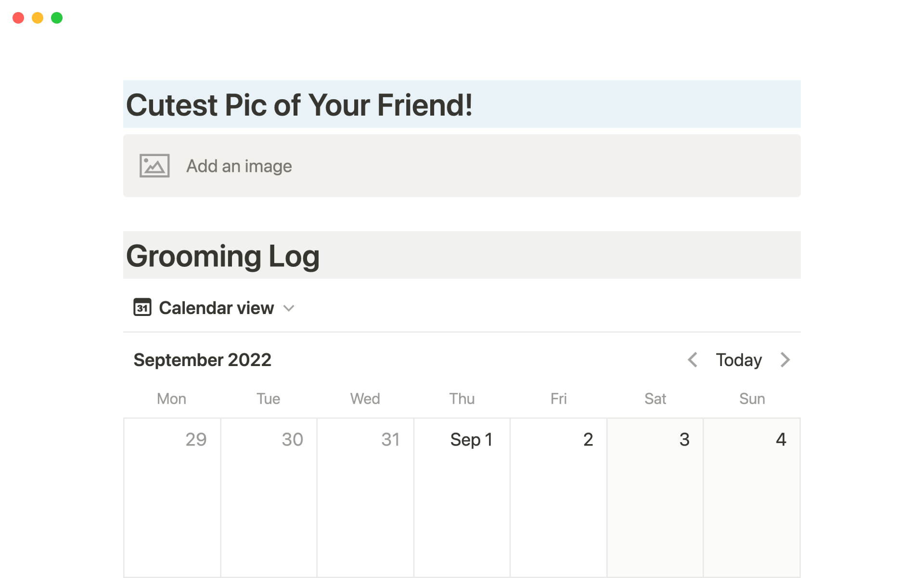Click the green maximize window button

coord(57,18)
